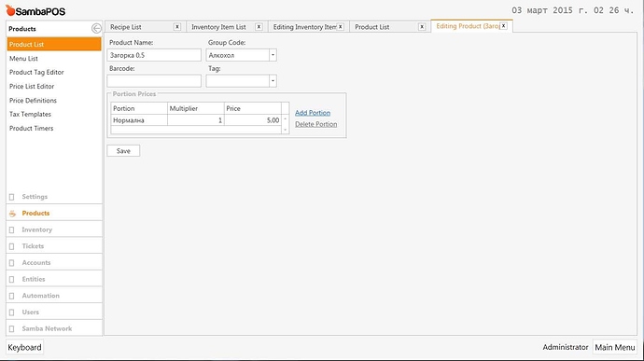Viewport: 644px width, 361px height.
Task: Click the Accounts section icon
Action: 12,262
